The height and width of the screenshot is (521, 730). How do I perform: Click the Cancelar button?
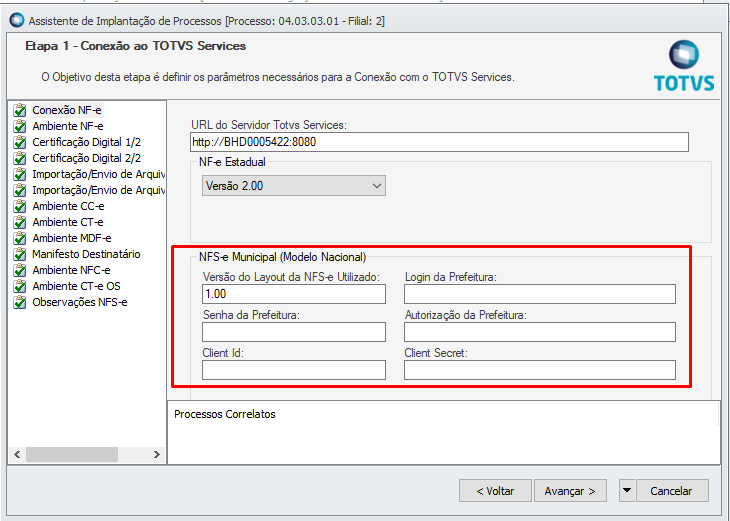[x=671, y=491]
